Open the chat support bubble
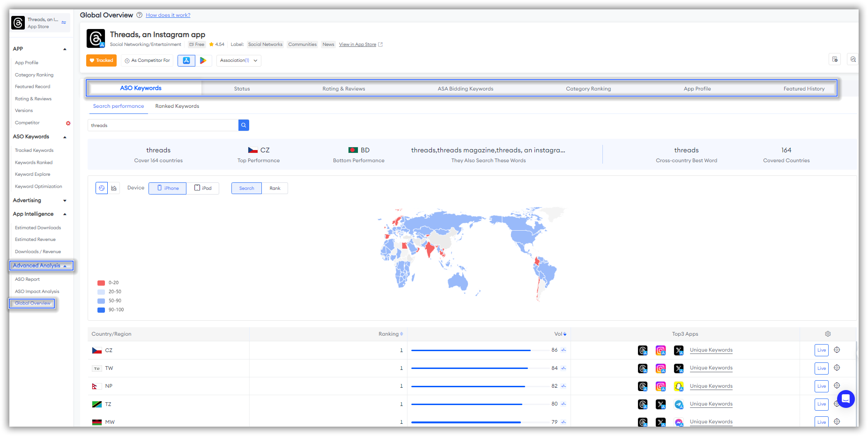Screen dimensions: 868x436 coord(846,399)
